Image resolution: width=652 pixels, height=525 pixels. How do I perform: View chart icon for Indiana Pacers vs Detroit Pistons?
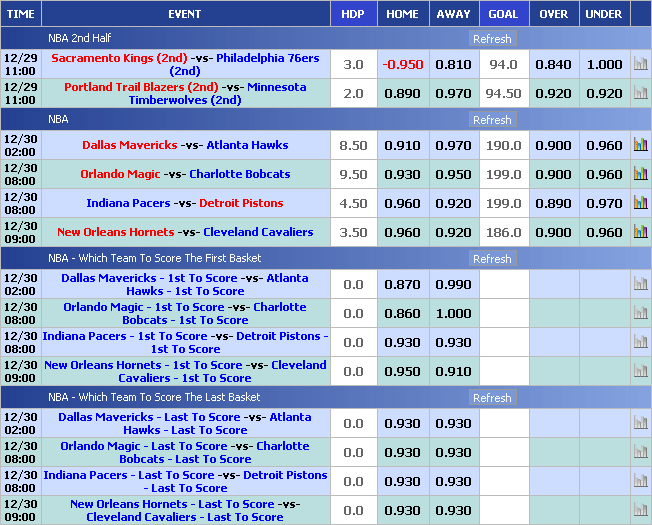[x=640, y=203]
